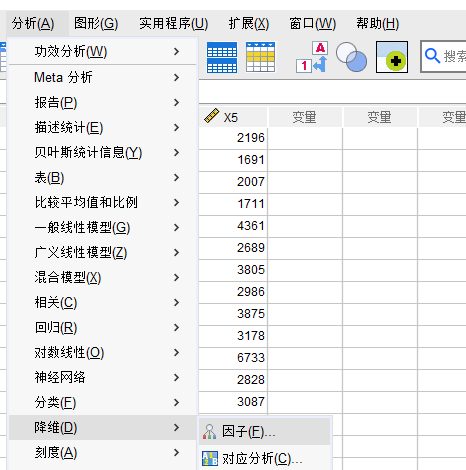This screenshot has height=470, width=466.
Task: Choose 分类(F) in the menu
Action: tap(102, 402)
